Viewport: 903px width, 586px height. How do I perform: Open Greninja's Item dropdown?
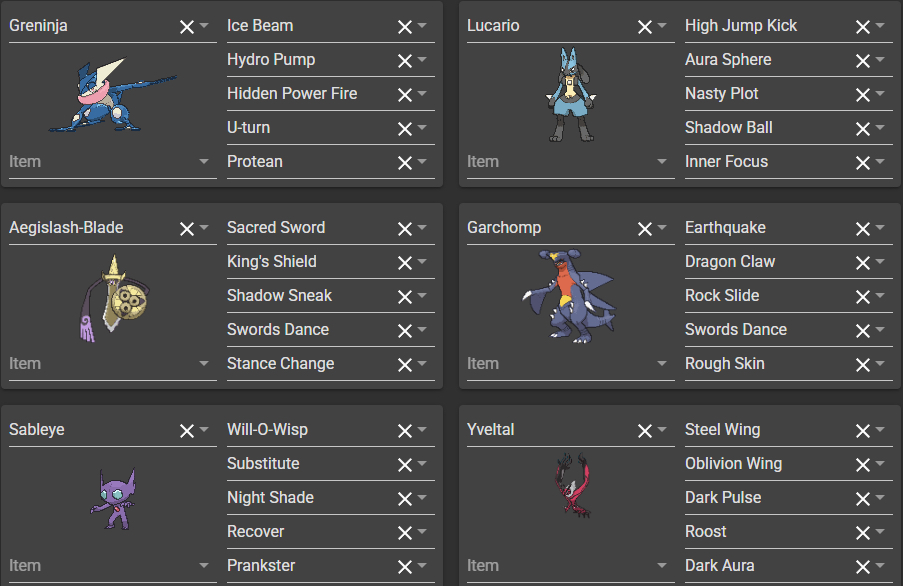(x=204, y=162)
